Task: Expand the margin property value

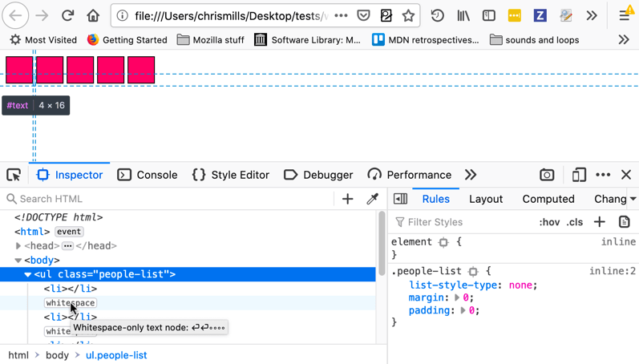Action: pos(457,297)
